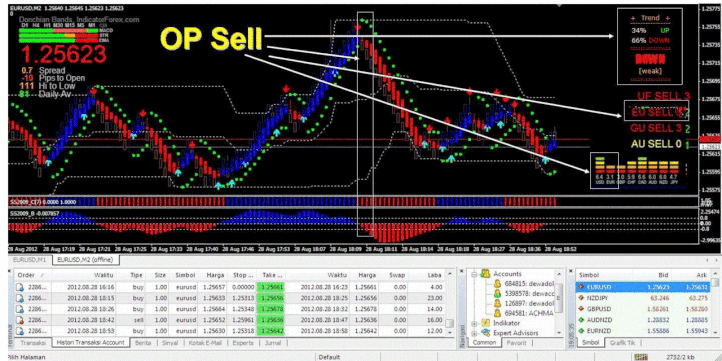Image resolution: width=722 pixels, height=361 pixels.
Task: Click the chart tabs scroll-left arrow
Action: 706,260
